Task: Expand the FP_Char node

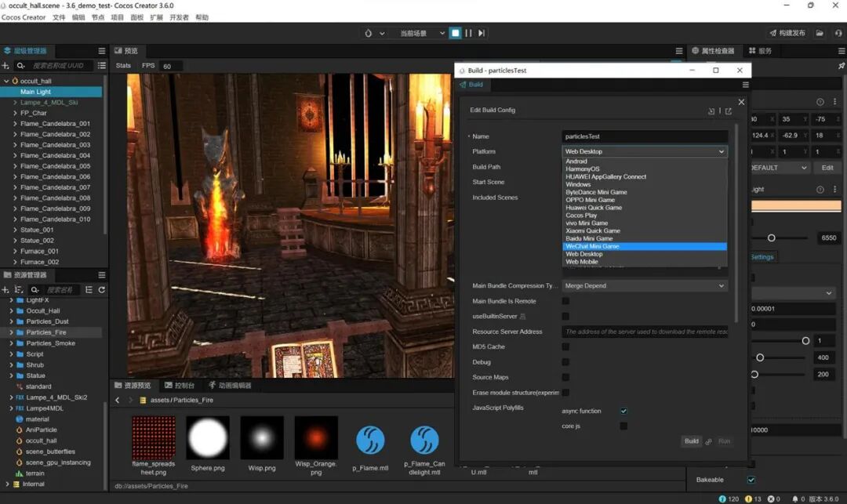Action: click(x=15, y=114)
